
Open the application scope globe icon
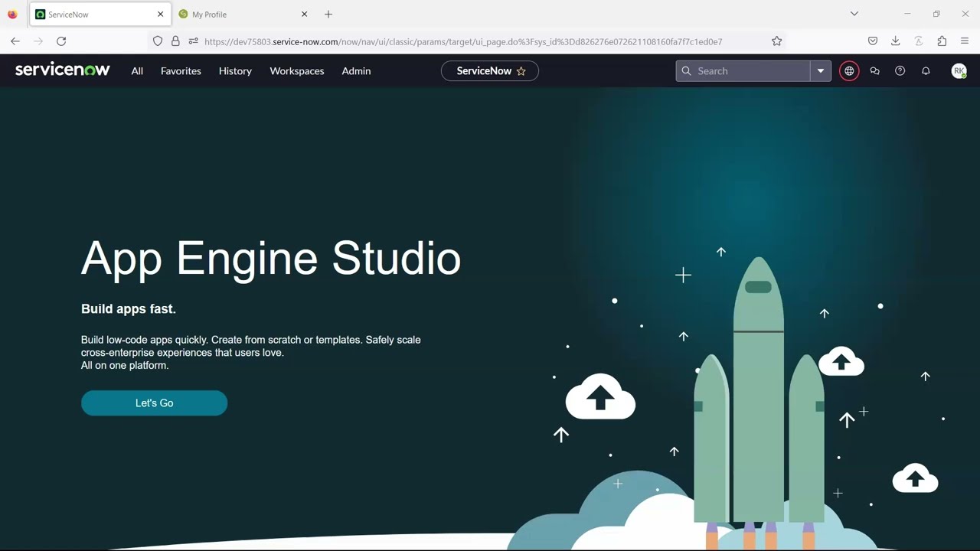pos(849,70)
